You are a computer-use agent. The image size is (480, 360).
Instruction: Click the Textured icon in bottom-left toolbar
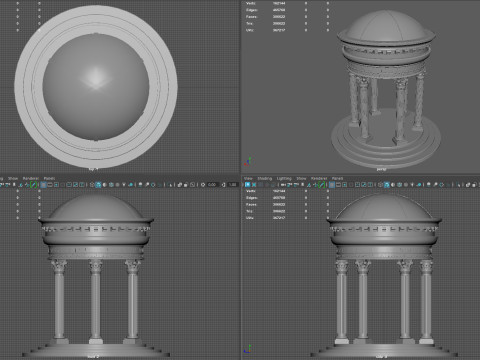tap(117, 185)
